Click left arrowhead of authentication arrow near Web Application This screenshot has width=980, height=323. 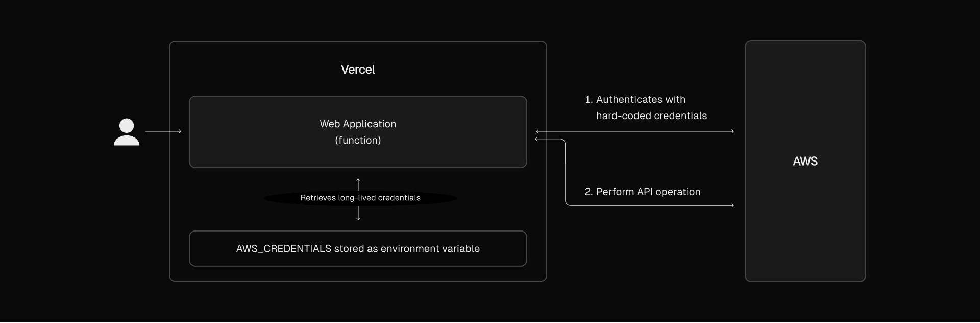click(x=538, y=131)
